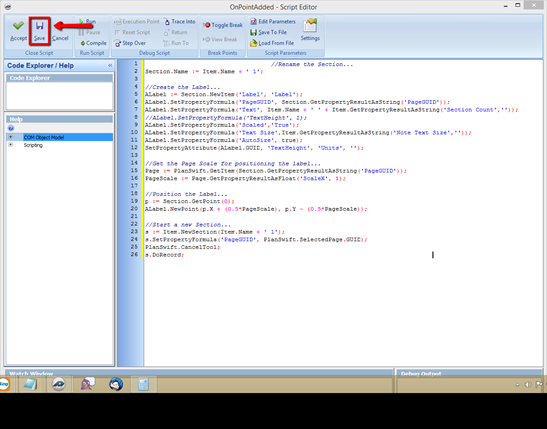Step Over the current line

coord(130,43)
